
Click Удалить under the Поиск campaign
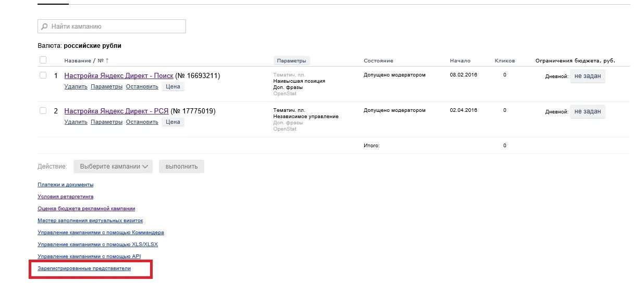76,86
